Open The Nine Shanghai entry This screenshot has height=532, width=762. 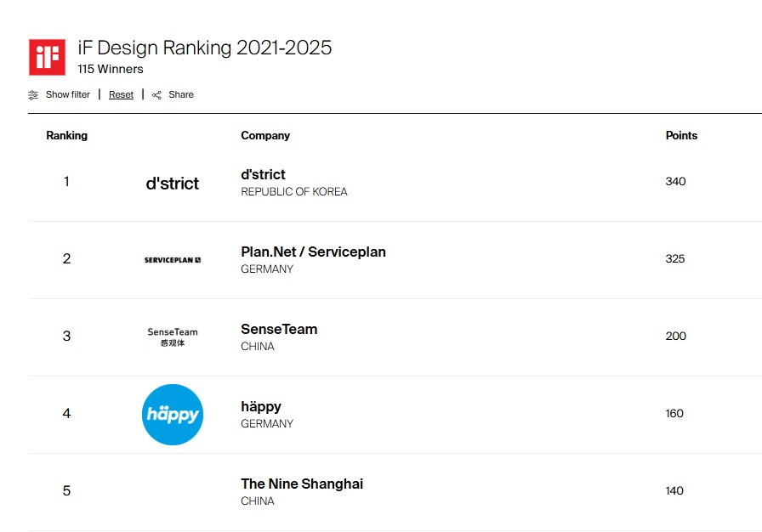point(302,484)
